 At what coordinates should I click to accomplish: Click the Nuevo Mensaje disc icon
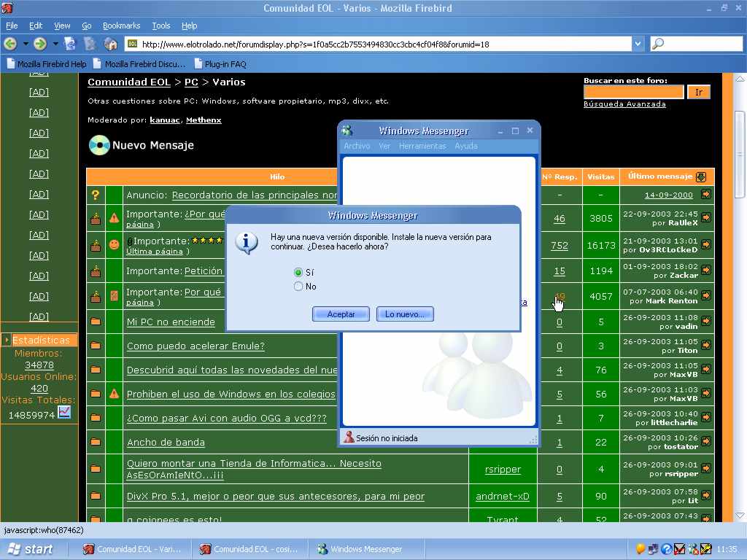(x=99, y=145)
